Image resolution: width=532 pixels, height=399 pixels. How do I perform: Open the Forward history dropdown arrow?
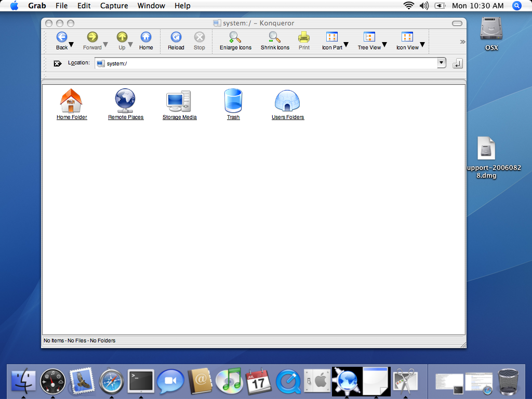pyautogui.click(x=105, y=45)
